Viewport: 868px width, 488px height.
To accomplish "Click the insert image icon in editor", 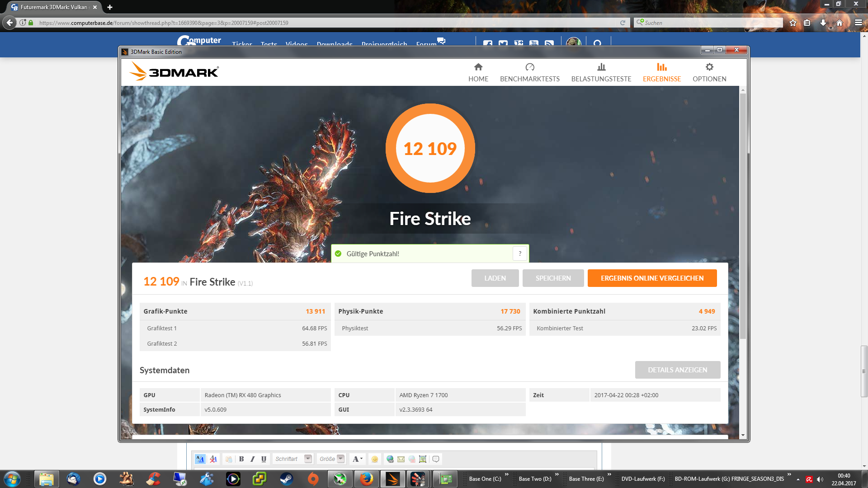I will click(x=423, y=459).
